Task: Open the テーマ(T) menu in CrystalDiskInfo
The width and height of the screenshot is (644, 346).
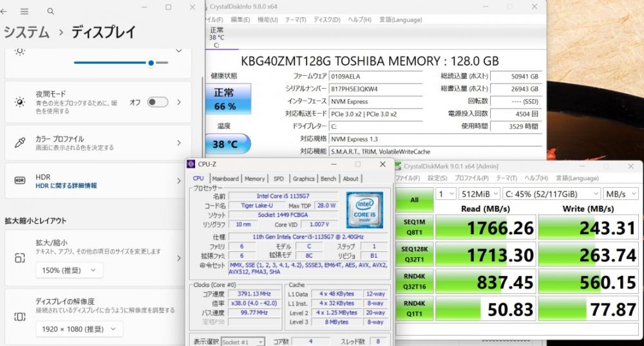Action: pyautogui.click(x=296, y=20)
